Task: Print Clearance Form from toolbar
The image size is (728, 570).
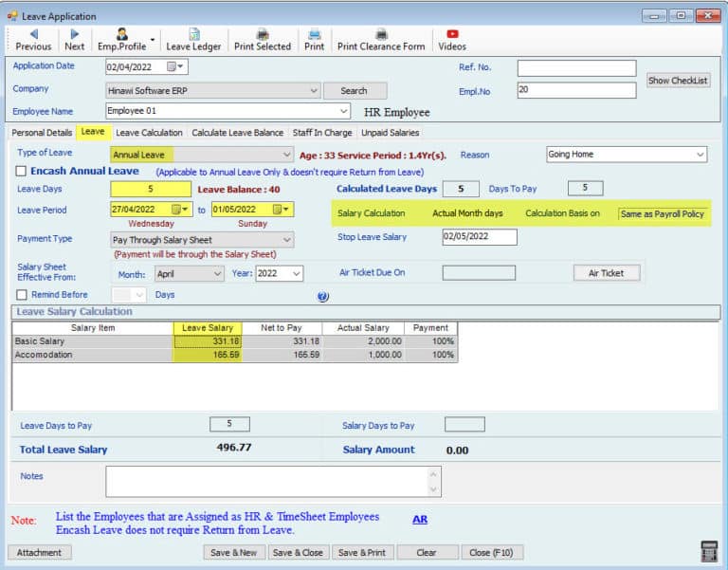Action: [x=381, y=40]
